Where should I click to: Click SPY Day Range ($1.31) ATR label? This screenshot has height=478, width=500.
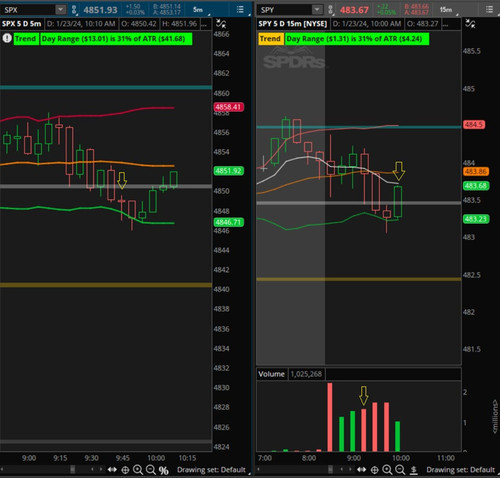pyautogui.click(x=357, y=39)
